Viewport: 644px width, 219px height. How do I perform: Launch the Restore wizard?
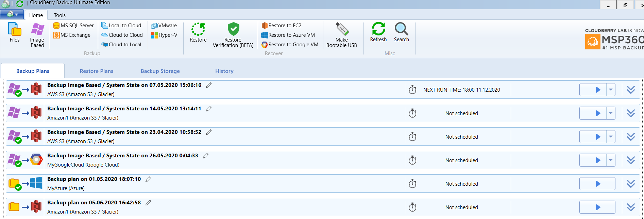click(198, 32)
